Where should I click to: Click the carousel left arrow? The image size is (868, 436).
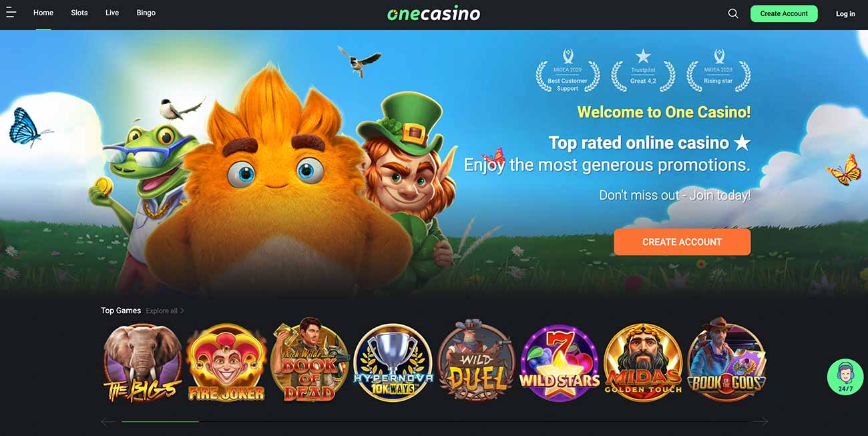pos(107,421)
